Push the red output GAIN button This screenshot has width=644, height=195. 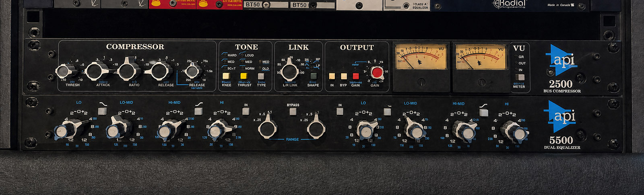point(356,76)
